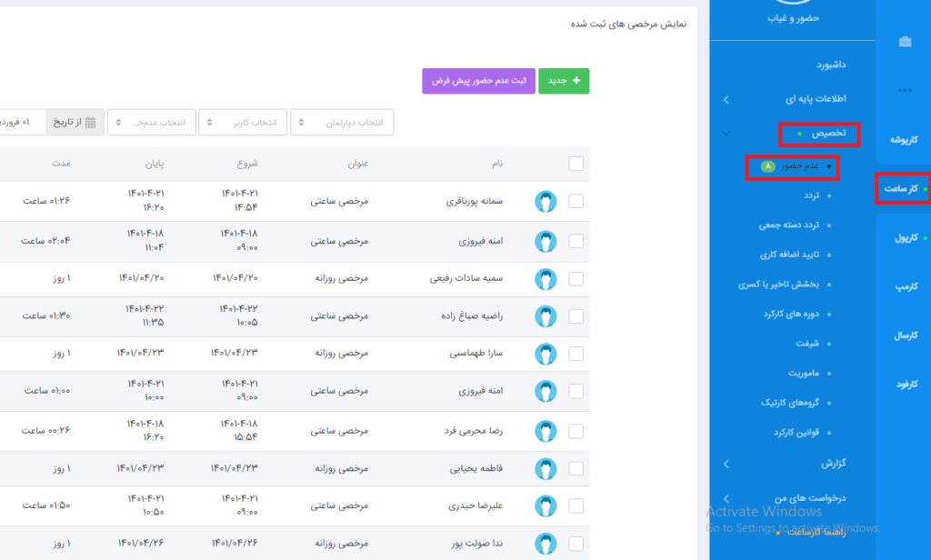This screenshot has height=560, width=931.
Task: Click the green جدید button
Action: [564, 81]
